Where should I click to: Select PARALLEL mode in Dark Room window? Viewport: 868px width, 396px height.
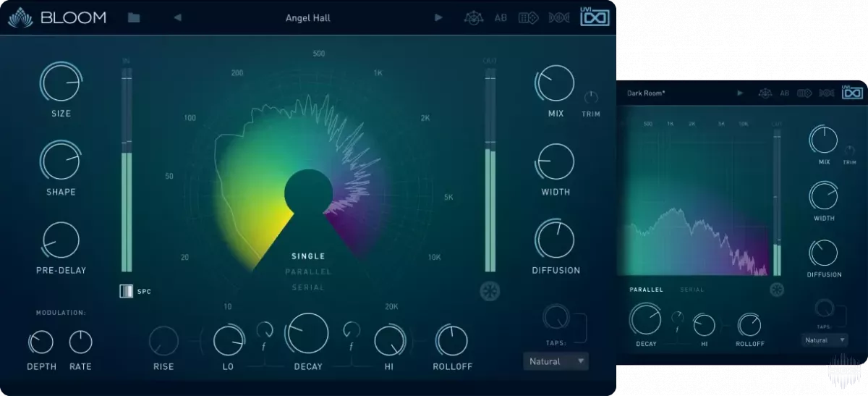[646, 290]
